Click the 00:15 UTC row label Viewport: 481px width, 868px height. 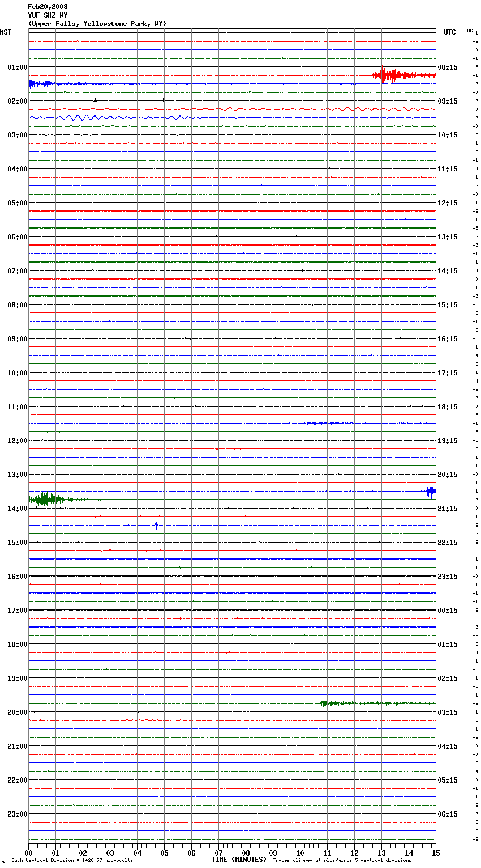(448, 611)
